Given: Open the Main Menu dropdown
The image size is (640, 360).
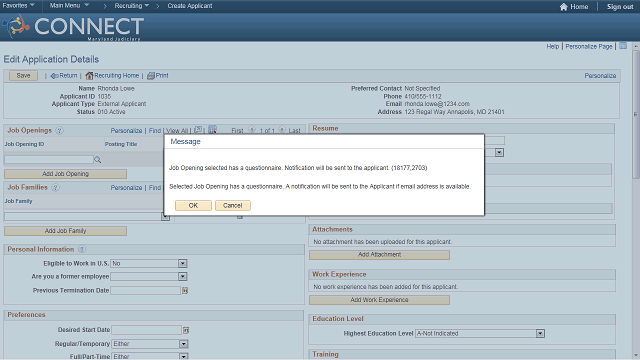Looking at the screenshot, I should 69,6.
